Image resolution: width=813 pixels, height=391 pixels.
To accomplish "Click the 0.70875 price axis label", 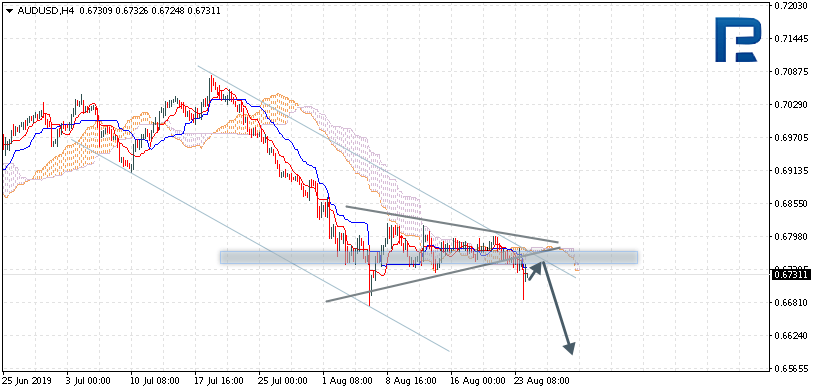I will click(x=791, y=72).
